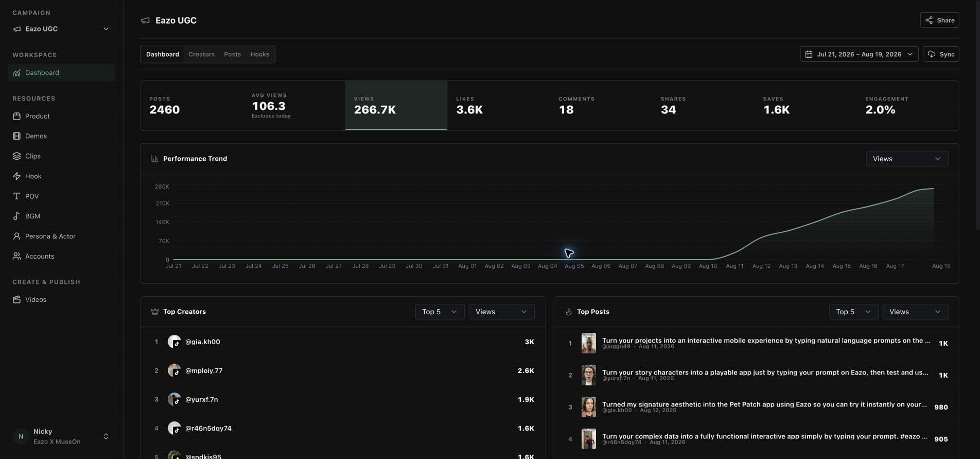The height and width of the screenshot is (459, 980).
Task: Open Clips in the sidebar
Action: tap(61, 157)
